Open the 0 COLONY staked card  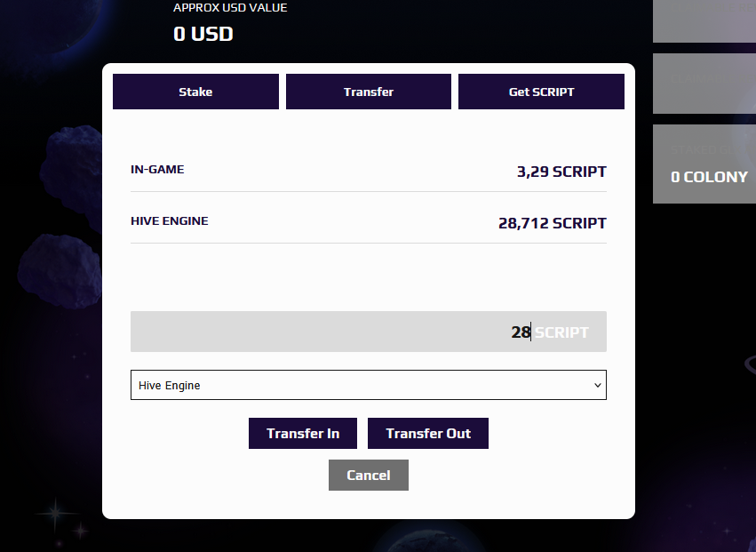click(704, 164)
